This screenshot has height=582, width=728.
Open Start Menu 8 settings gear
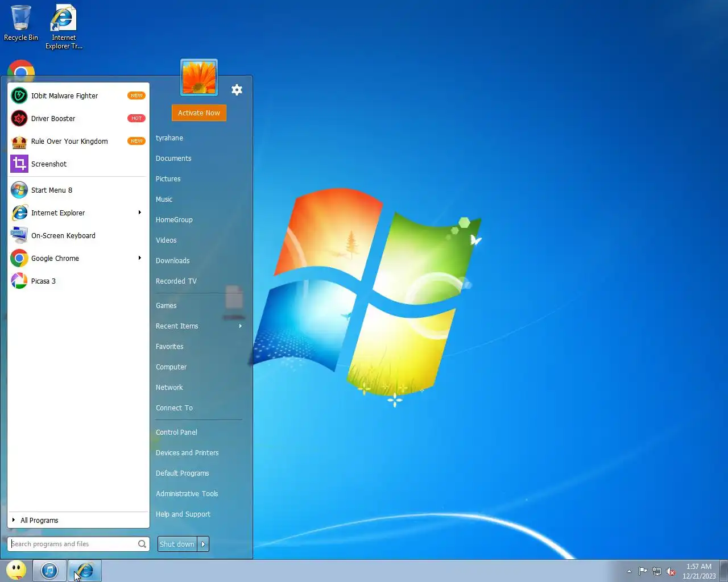(237, 90)
